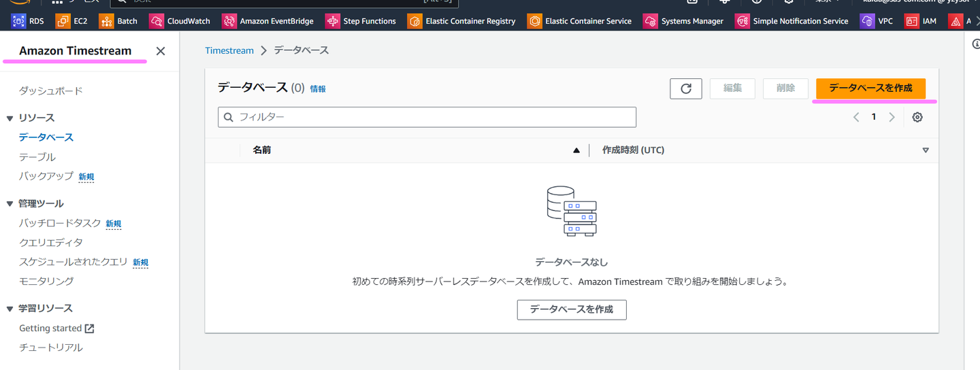Open info panel icon at right edge

pyautogui.click(x=976, y=43)
